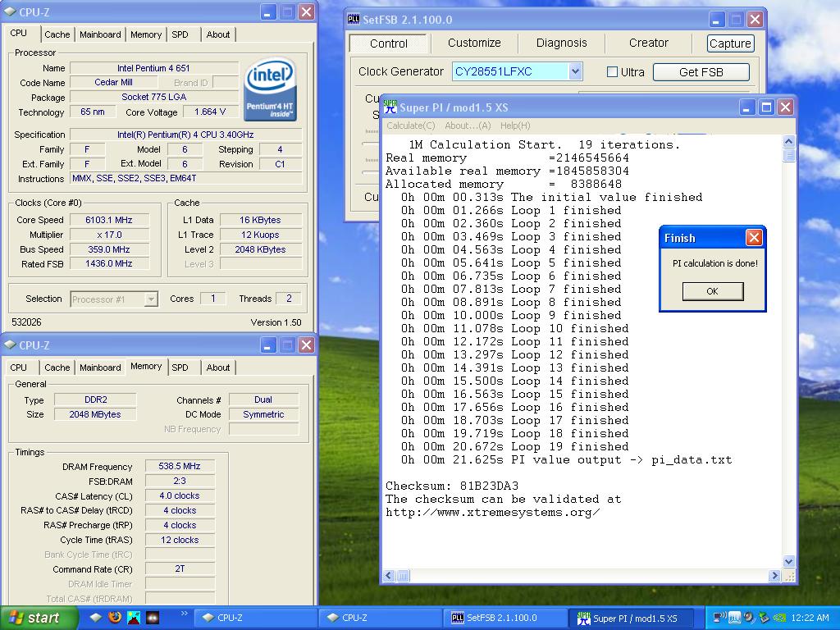
Task: Minimize the bottom CPU-Z window
Action: tap(268, 345)
